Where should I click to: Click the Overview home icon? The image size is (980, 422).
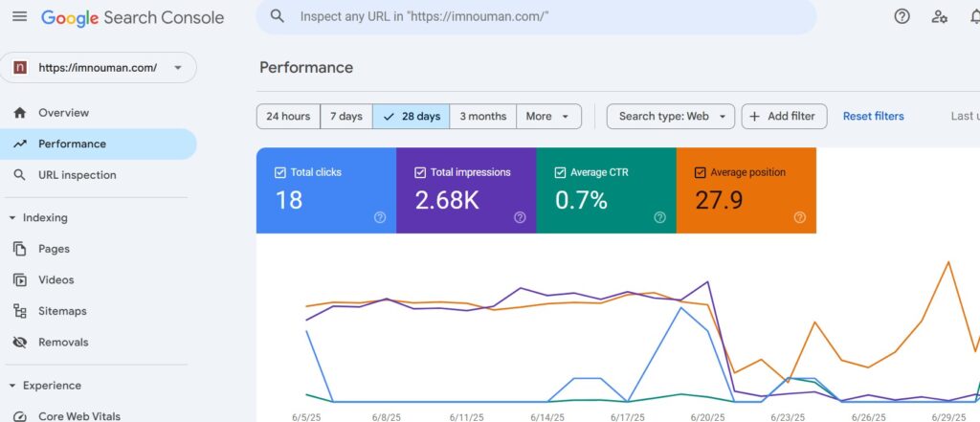[20, 113]
